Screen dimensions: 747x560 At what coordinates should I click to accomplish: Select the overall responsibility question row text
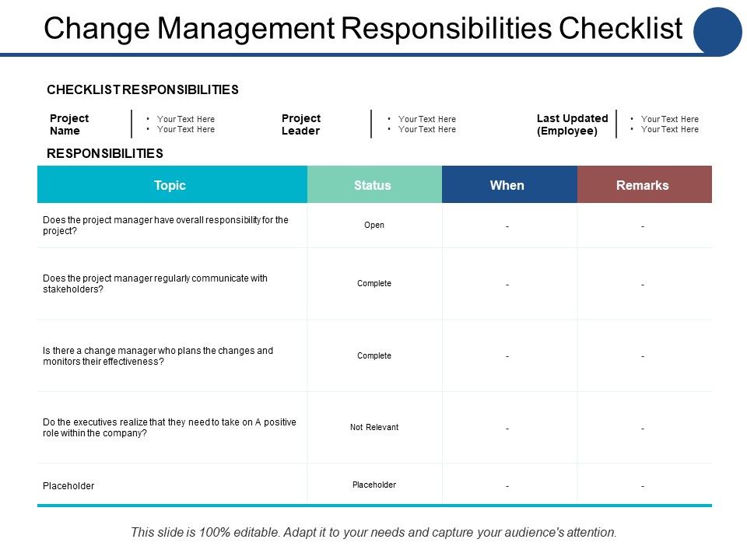(165, 226)
